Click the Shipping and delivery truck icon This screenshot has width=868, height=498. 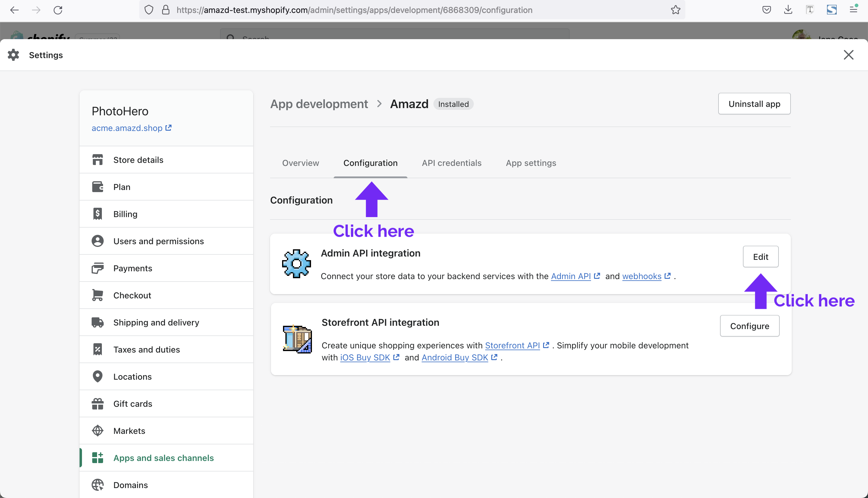click(98, 322)
